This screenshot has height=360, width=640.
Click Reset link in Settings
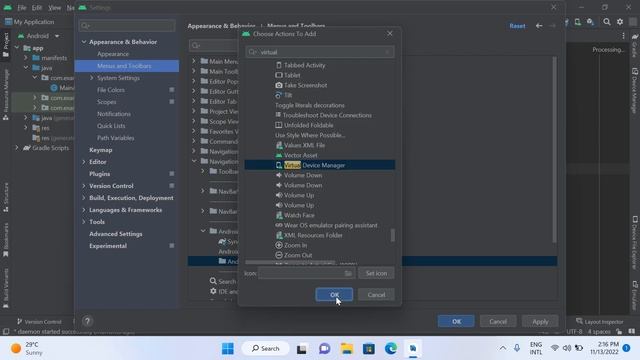pyautogui.click(x=517, y=26)
